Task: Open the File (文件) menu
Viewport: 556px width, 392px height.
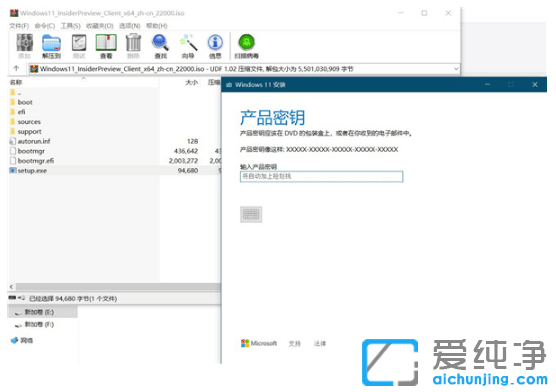Action: pos(19,26)
